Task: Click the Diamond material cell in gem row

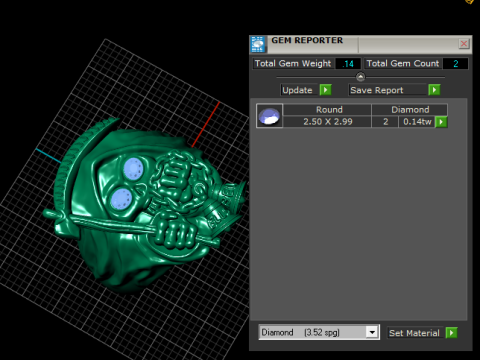Action: click(410, 110)
